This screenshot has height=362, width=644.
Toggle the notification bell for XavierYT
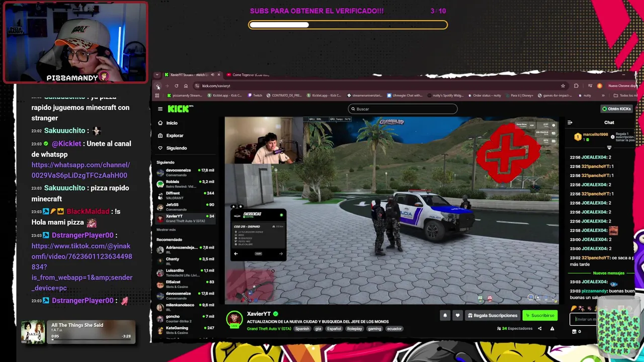tap(445, 316)
